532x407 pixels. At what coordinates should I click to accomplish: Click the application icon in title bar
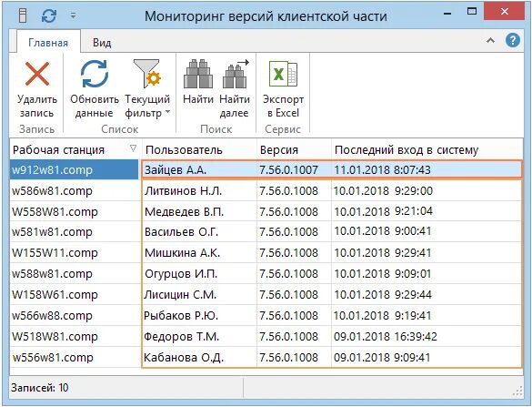click(23, 15)
